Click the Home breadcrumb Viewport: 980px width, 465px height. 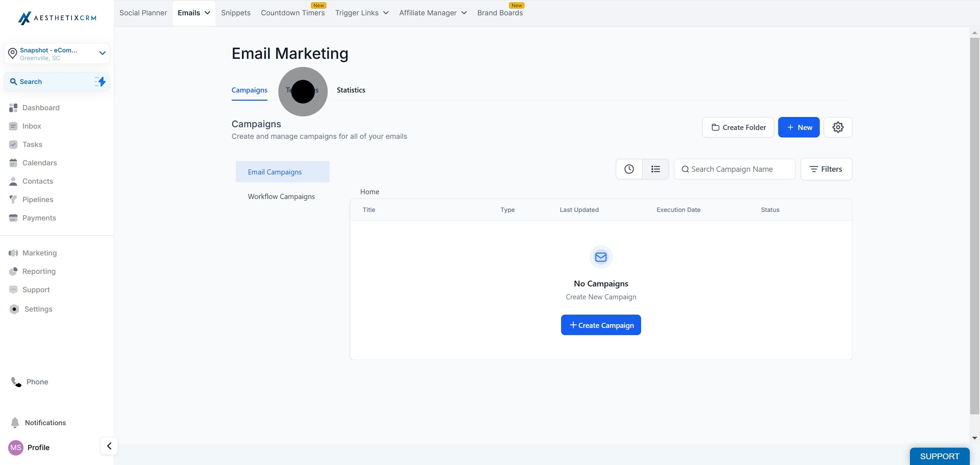[370, 192]
